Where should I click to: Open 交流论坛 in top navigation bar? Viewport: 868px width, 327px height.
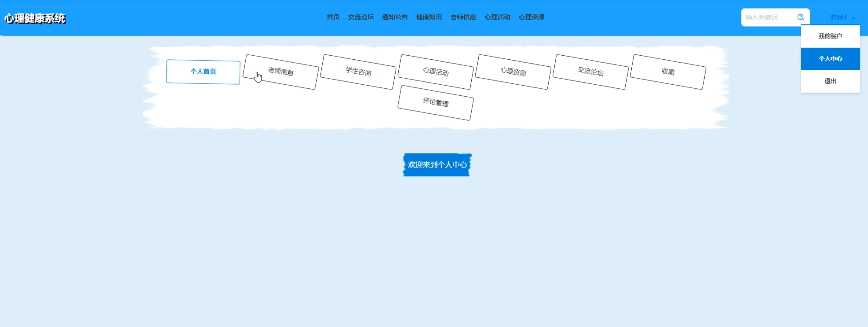click(x=361, y=17)
